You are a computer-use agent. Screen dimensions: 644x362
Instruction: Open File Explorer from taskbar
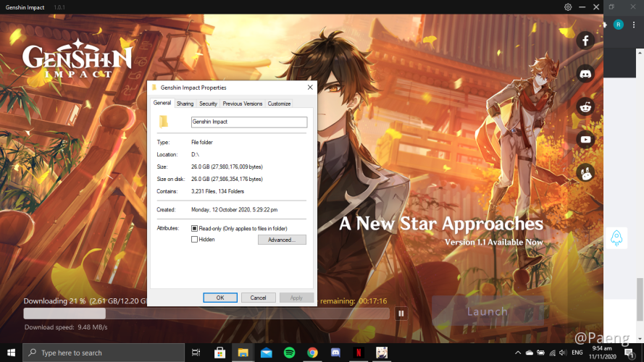pyautogui.click(x=243, y=353)
